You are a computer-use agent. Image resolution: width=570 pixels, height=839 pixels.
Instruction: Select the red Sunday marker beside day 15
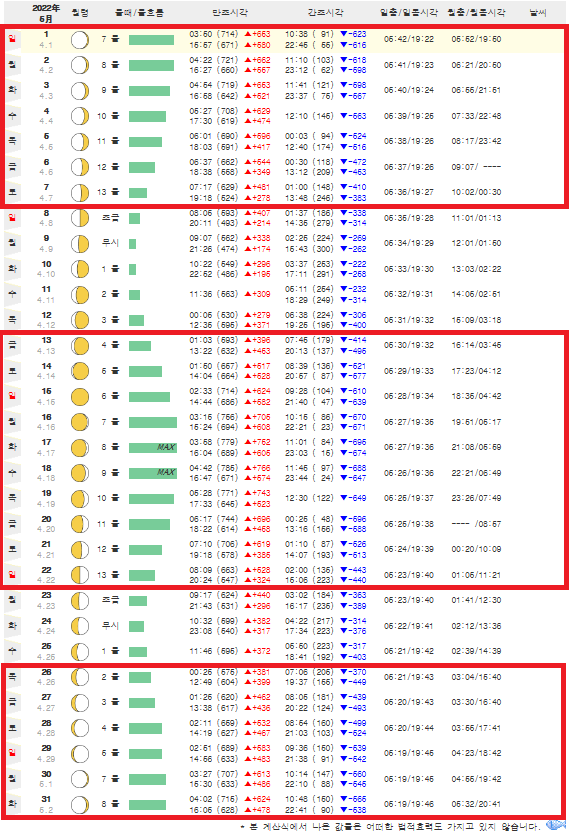(12, 396)
